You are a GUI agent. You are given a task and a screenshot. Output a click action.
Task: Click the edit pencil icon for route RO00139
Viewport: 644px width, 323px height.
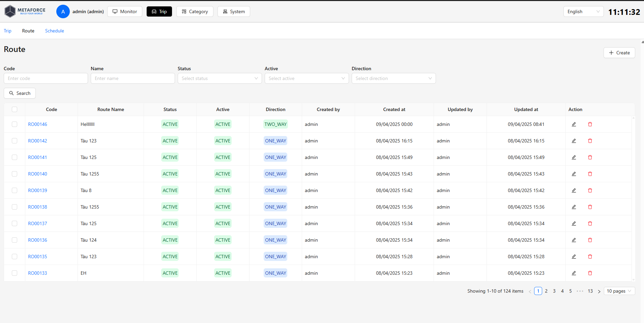(x=574, y=190)
